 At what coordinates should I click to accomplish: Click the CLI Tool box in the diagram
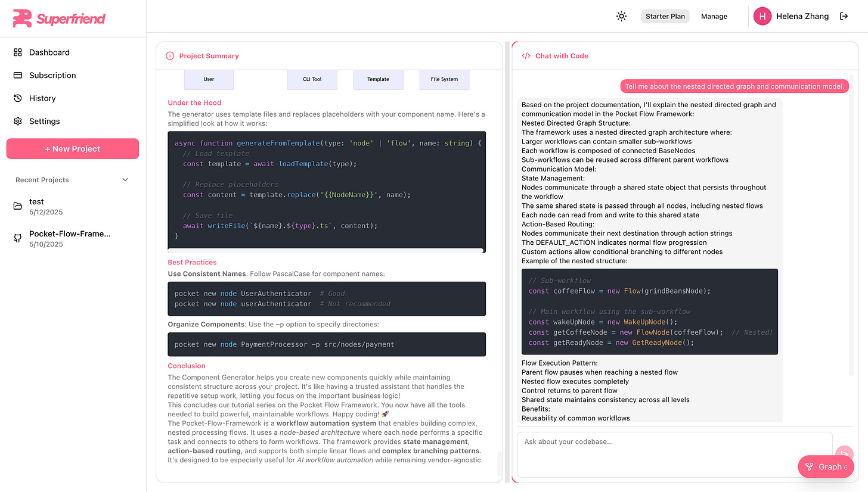[x=312, y=79]
